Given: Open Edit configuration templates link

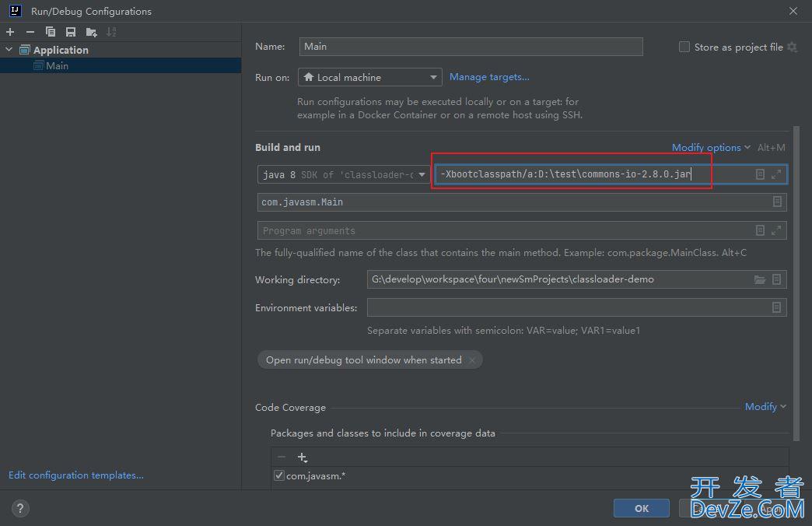Looking at the screenshot, I should (x=76, y=475).
